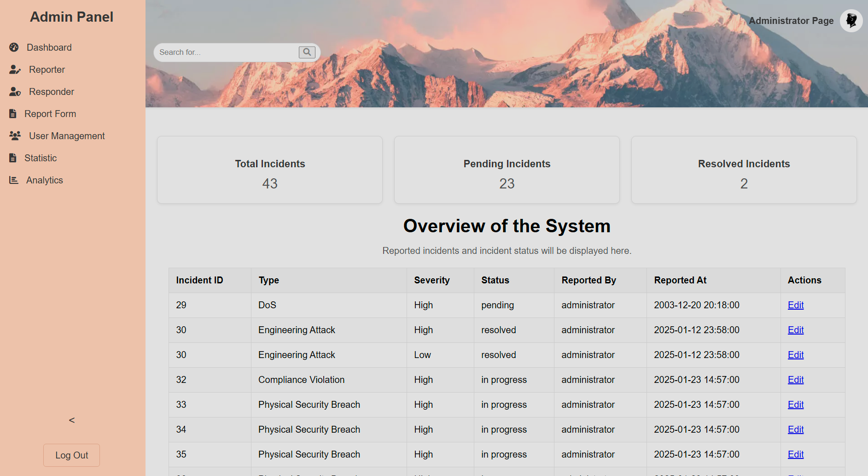
Task: Click inside the Search for field
Action: click(x=227, y=53)
